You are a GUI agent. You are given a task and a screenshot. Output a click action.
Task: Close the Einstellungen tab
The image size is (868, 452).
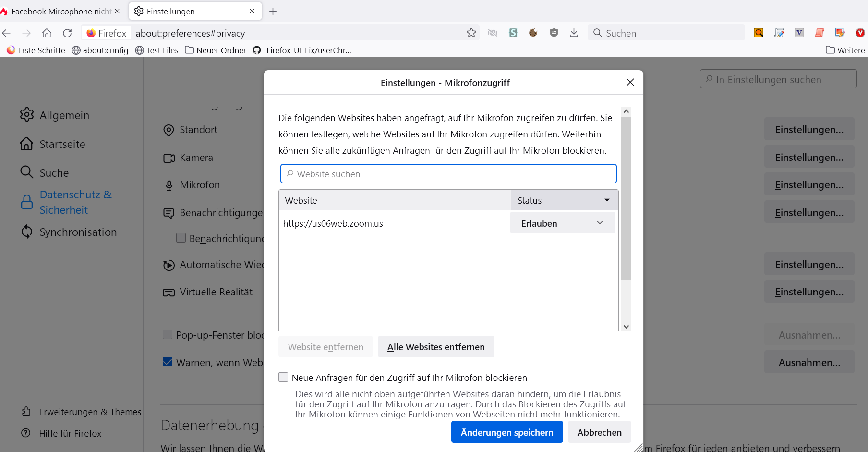(252, 11)
